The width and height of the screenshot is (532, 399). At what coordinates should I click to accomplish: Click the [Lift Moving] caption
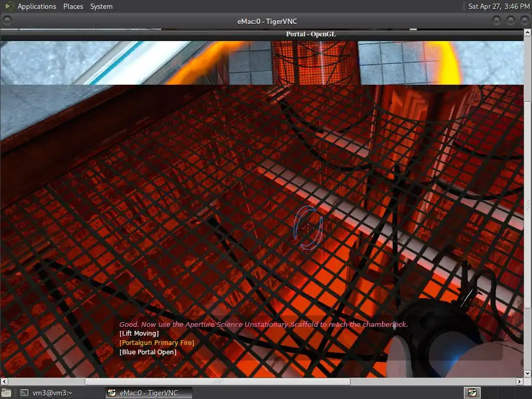pos(139,333)
